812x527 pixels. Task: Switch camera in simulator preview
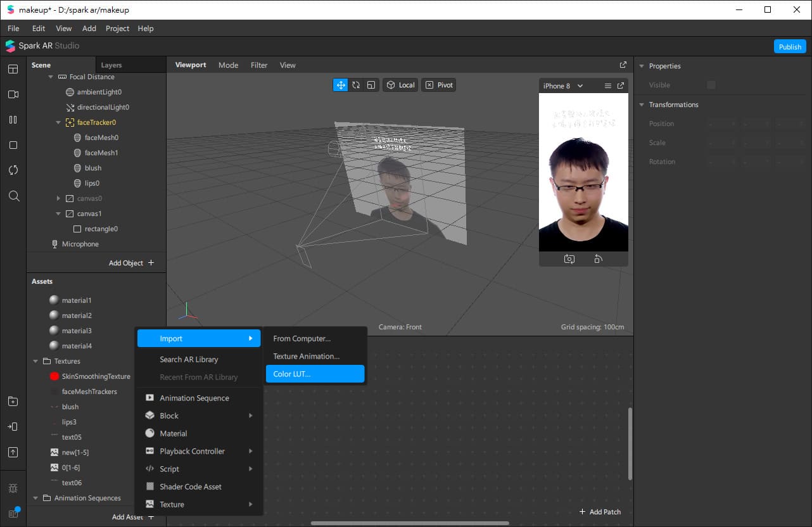pyautogui.click(x=569, y=259)
